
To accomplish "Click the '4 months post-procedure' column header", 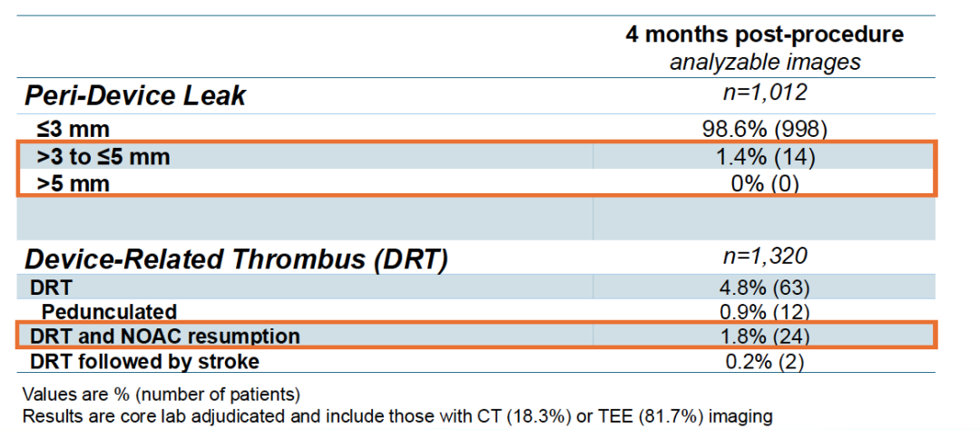I will (764, 35).
